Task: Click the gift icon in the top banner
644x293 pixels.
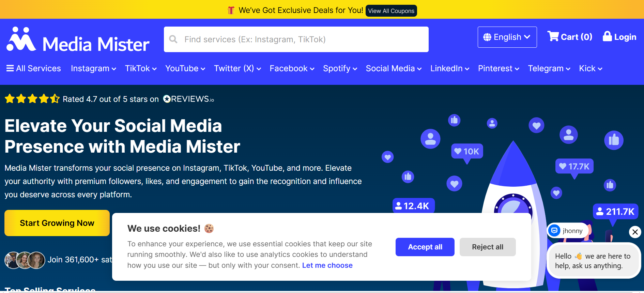Action: click(231, 10)
